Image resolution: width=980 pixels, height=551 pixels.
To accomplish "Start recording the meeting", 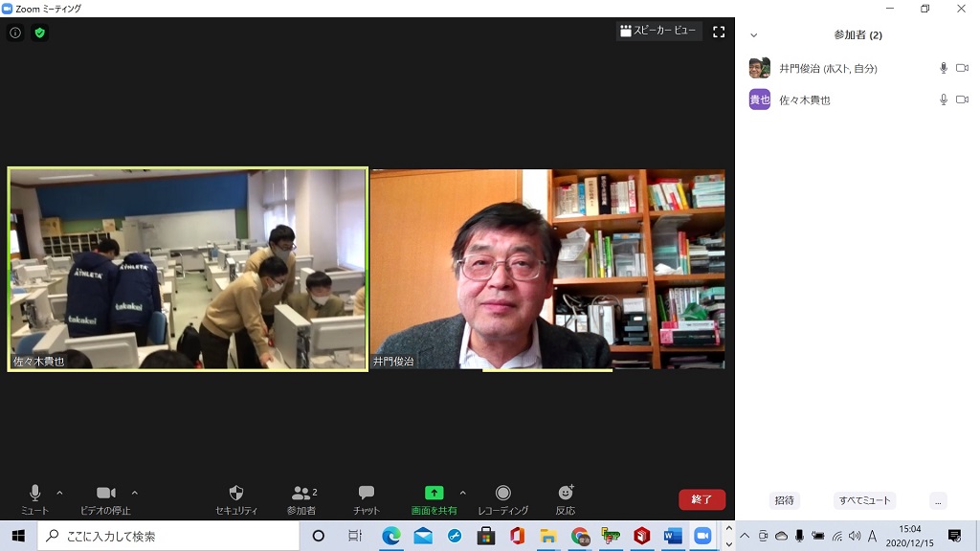I will pos(502,498).
